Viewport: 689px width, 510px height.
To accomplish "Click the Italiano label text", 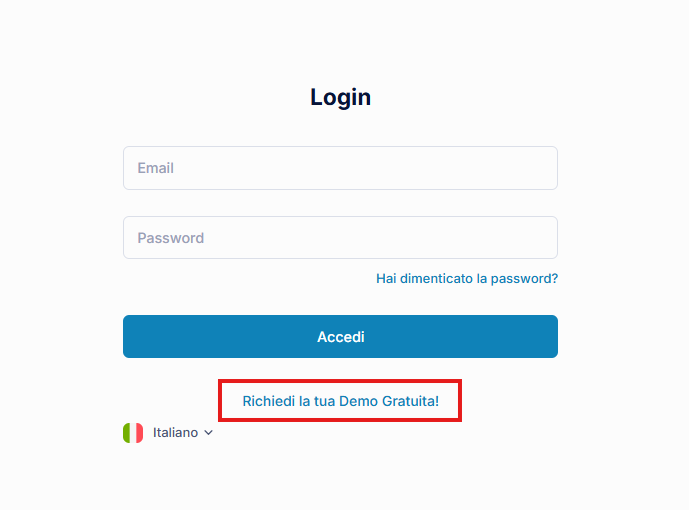I will tap(175, 433).
